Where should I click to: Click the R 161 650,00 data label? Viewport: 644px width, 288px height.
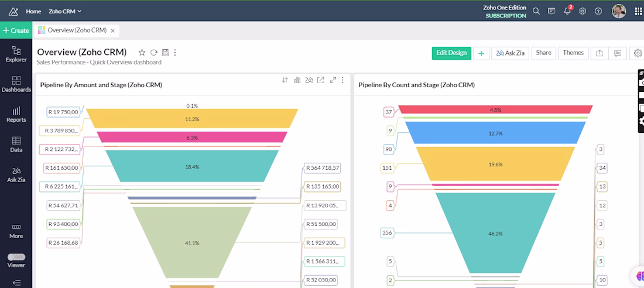63,167
